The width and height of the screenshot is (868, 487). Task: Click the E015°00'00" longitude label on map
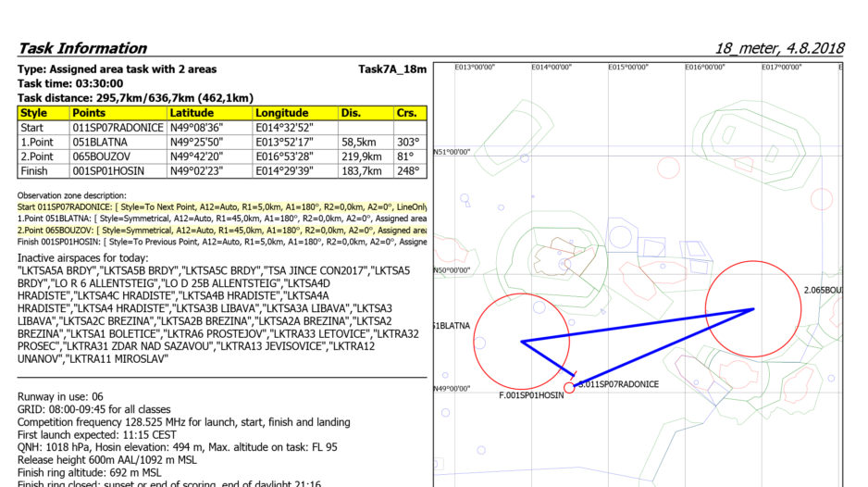point(630,68)
